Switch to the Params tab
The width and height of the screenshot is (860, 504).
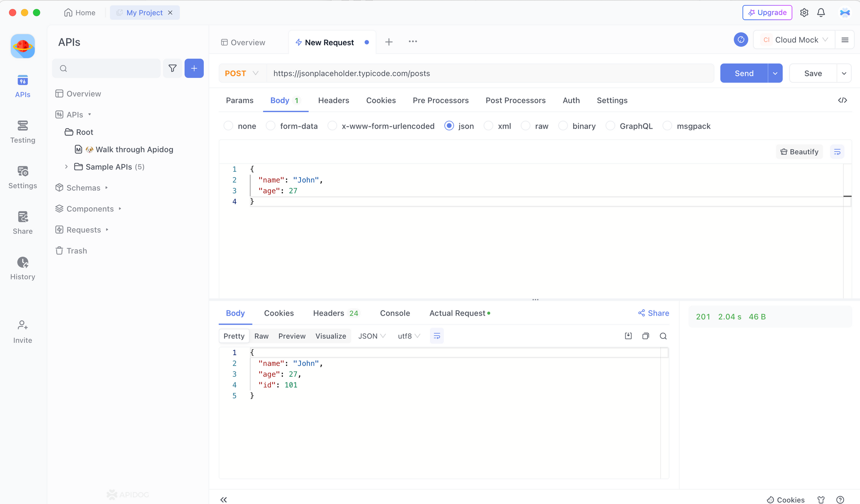[x=240, y=100]
